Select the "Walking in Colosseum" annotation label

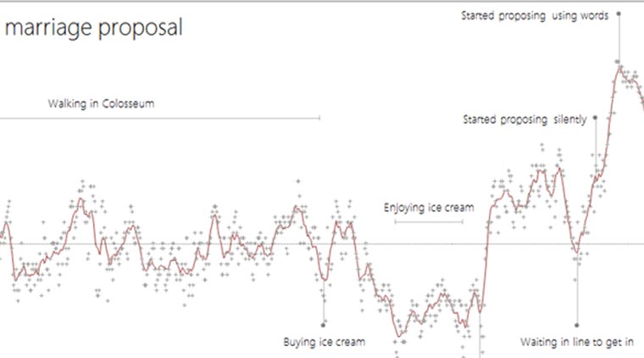click(x=101, y=103)
